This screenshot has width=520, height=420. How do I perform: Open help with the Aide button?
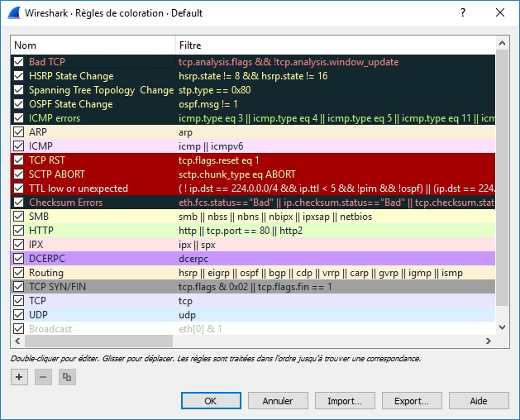(x=479, y=401)
